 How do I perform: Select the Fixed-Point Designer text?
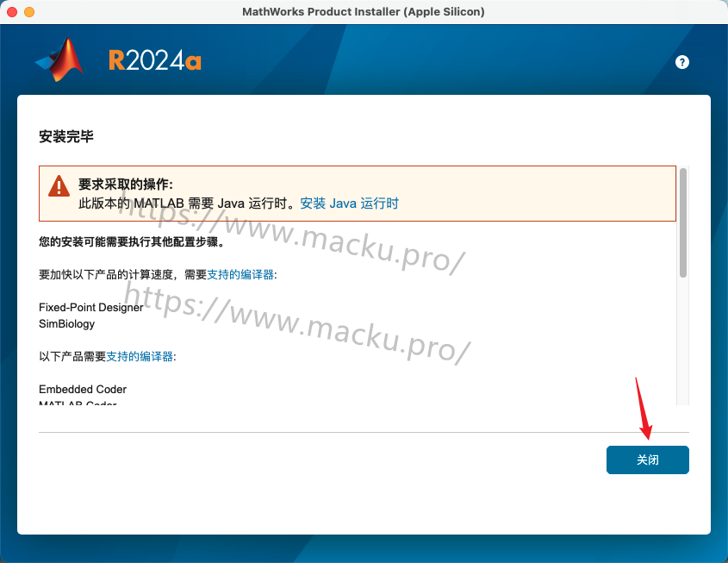click(x=91, y=308)
